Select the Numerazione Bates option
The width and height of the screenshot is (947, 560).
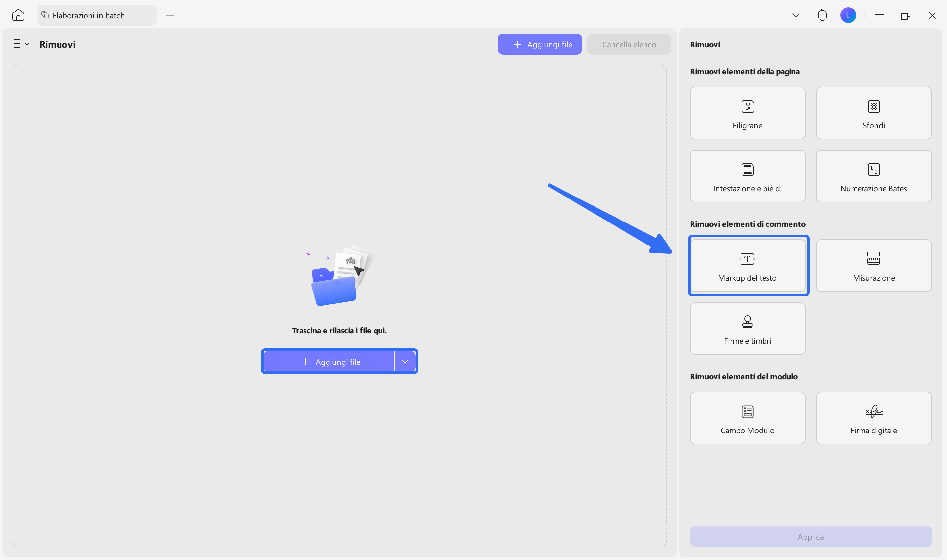point(873,176)
